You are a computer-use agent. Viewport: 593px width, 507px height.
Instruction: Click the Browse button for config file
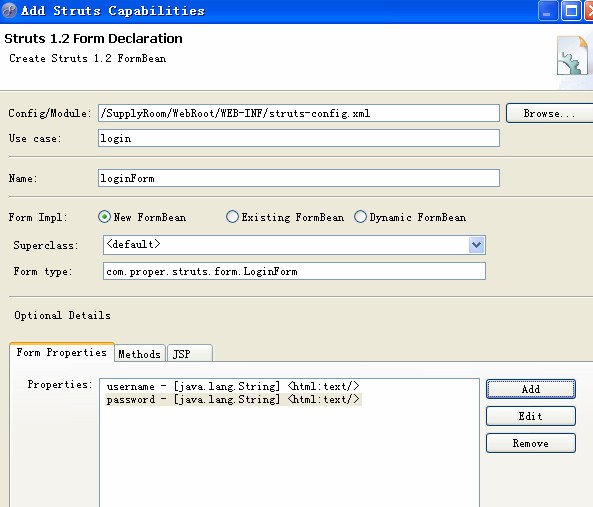[x=549, y=113]
